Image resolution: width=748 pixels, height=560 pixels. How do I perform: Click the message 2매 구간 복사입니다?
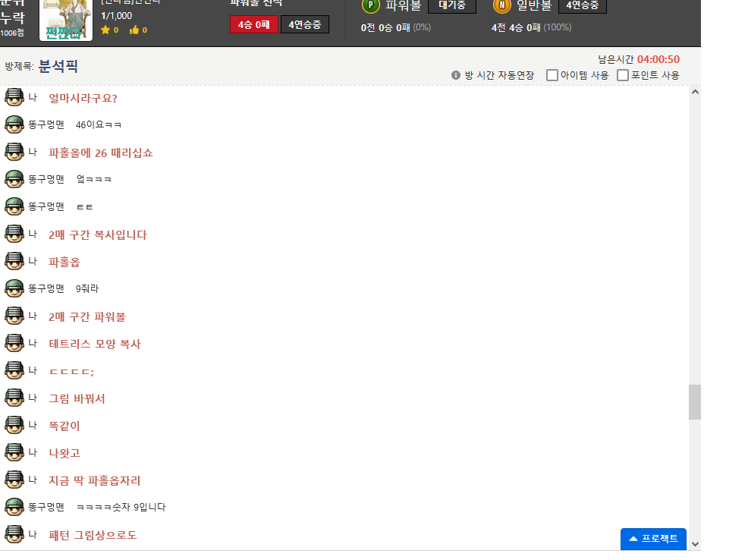(98, 234)
